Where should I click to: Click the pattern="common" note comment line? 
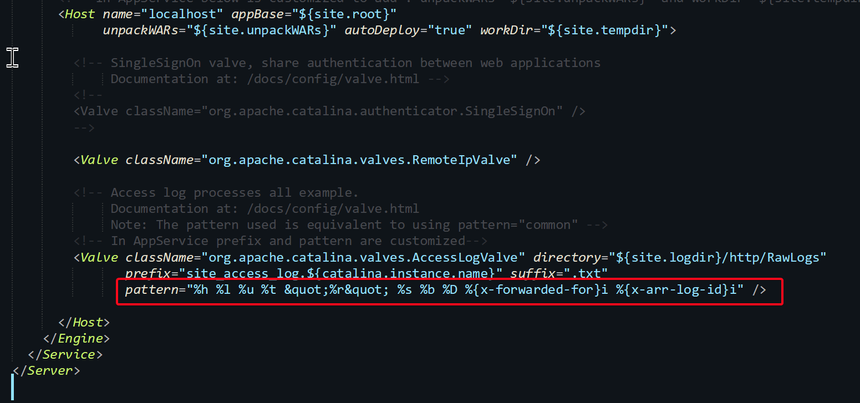(x=359, y=225)
